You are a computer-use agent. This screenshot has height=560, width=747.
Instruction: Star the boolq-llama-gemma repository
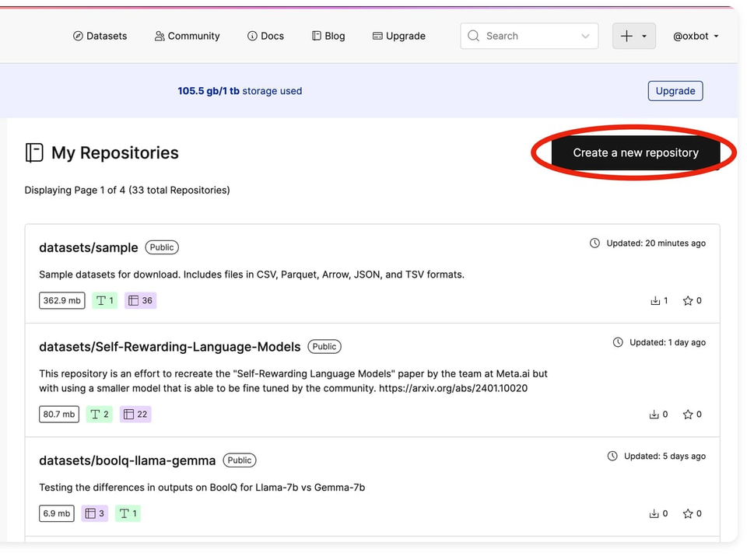[686, 513]
